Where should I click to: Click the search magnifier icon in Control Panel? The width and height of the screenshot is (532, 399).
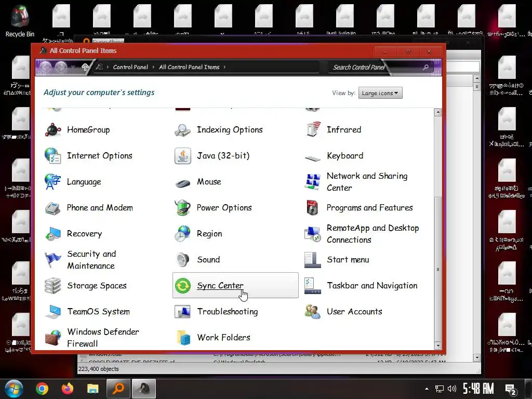point(425,67)
